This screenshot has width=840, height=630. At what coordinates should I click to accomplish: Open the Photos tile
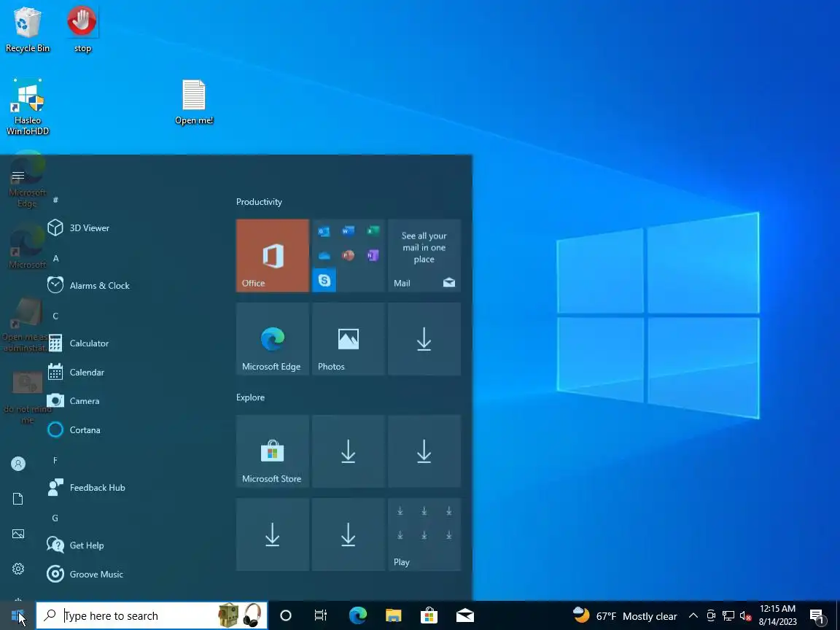pos(349,339)
